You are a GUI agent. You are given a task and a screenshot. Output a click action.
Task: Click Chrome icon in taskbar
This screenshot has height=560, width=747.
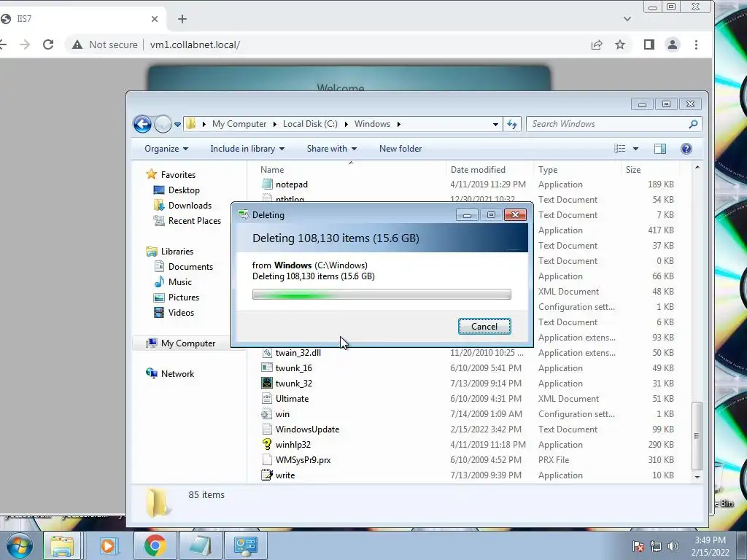pos(155,545)
